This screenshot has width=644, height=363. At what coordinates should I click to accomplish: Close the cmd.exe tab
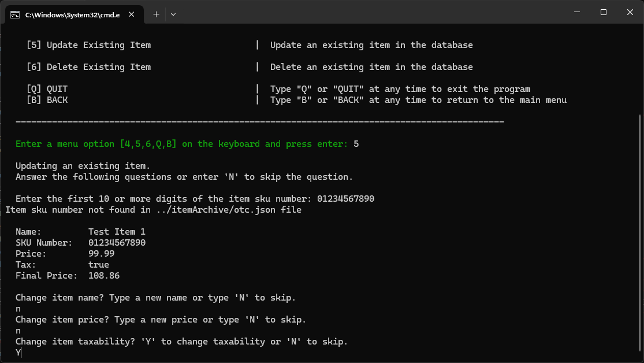[x=133, y=14]
